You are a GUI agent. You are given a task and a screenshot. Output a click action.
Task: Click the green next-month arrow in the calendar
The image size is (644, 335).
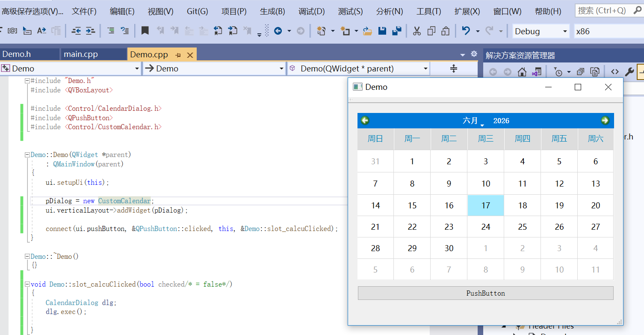pyautogui.click(x=605, y=120)
